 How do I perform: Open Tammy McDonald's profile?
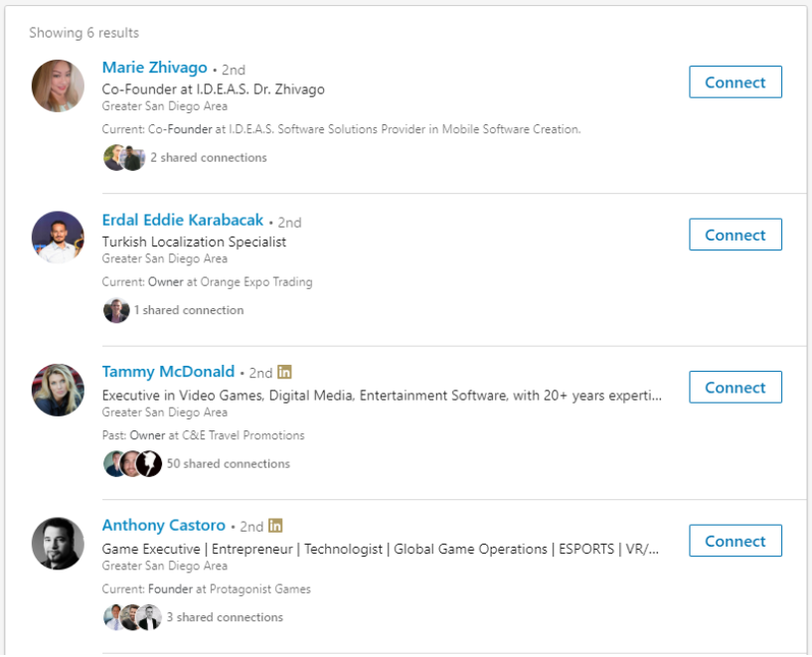(x=168, y=371)
